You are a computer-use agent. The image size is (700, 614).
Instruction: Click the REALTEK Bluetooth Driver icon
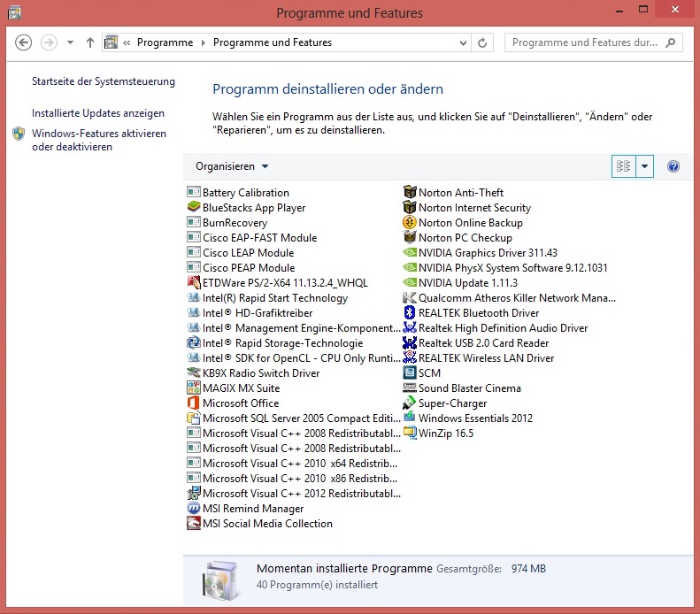[x=410, y=313]
